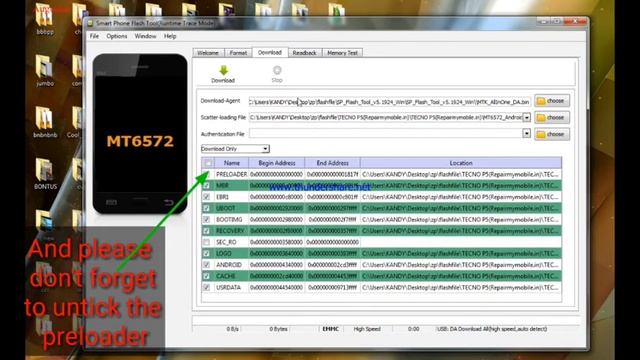Open the Window menu
The width and height of the screenshot is (640, 360).
tap(145, 36)
